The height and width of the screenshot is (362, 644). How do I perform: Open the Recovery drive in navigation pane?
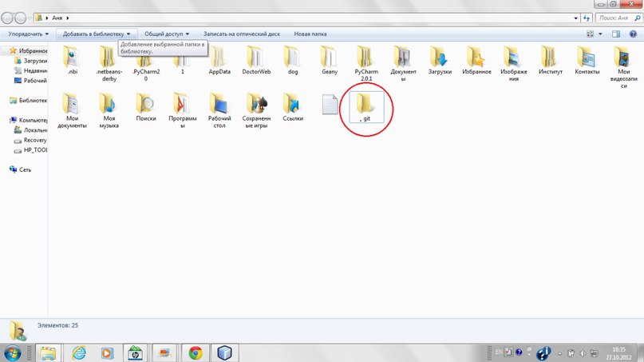pyautogui.click(x=31, y=141)
